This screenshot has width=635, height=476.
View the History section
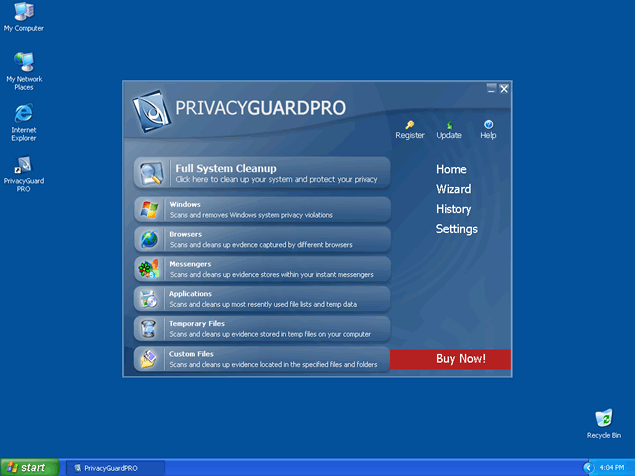click(453, 209)
